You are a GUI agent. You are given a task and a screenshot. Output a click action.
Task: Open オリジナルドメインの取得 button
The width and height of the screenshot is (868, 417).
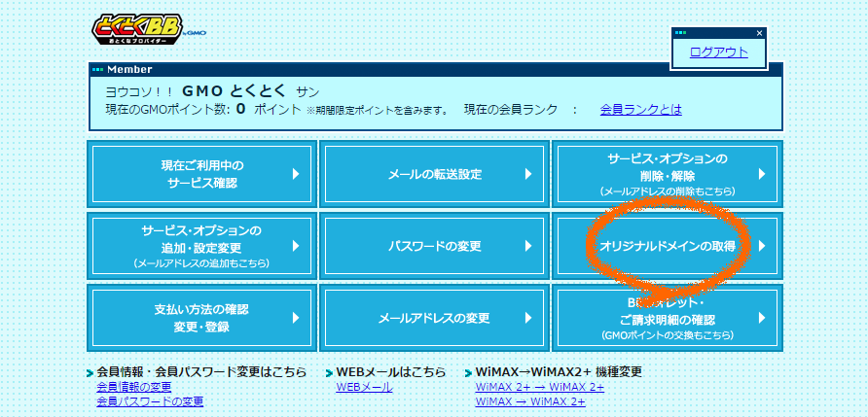click(x=667, y=246)
